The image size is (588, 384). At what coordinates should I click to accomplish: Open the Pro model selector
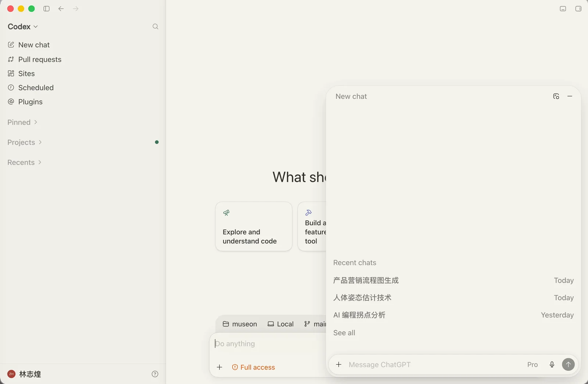click(533, 365)
